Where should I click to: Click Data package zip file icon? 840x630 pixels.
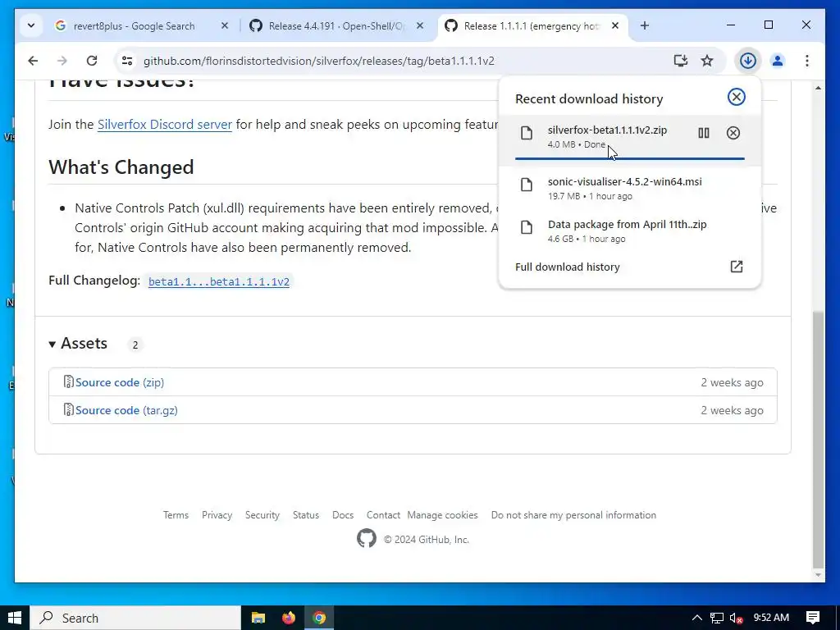click(x=527, y=228)
